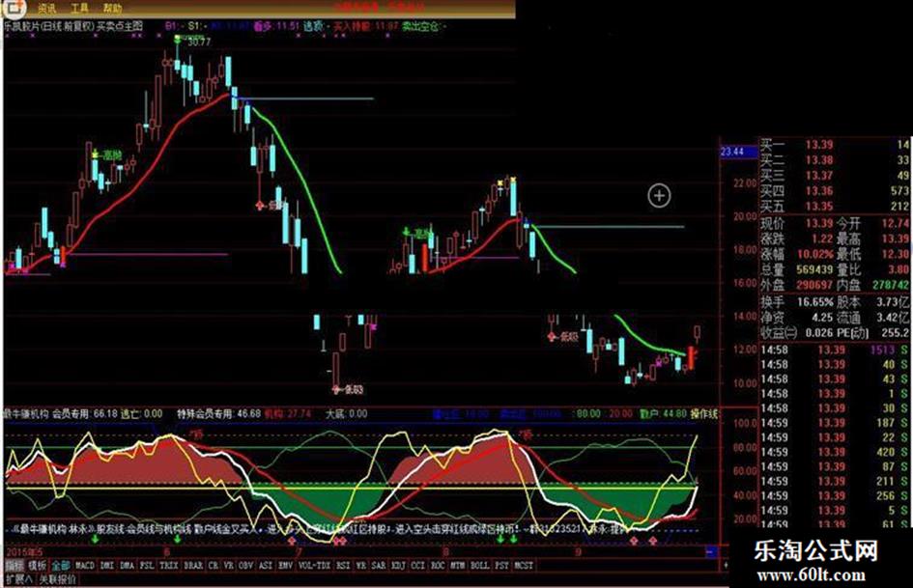This screenshot has width=913, height=588.
Task: Switch indicator to TRIX
Action: 169,565
